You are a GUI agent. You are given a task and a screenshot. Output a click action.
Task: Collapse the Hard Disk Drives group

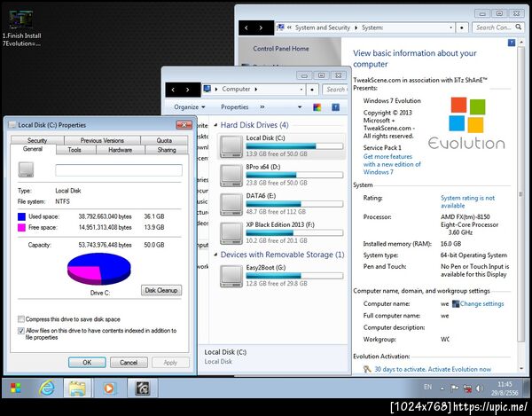(215, 125)
